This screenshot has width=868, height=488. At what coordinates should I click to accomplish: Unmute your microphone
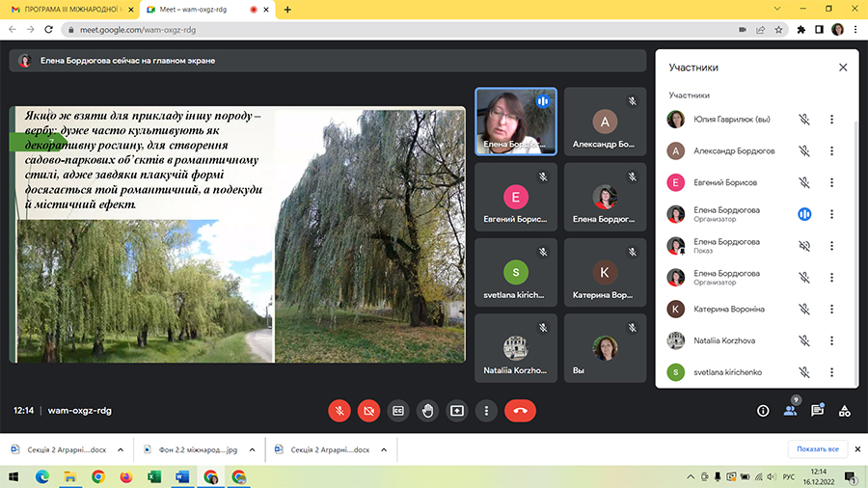click(339, 410)
